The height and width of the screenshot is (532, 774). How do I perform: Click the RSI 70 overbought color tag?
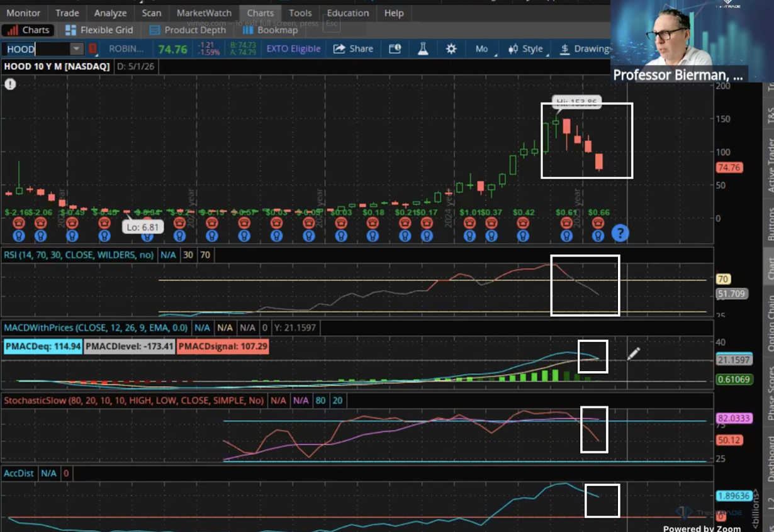coord(205,255)
